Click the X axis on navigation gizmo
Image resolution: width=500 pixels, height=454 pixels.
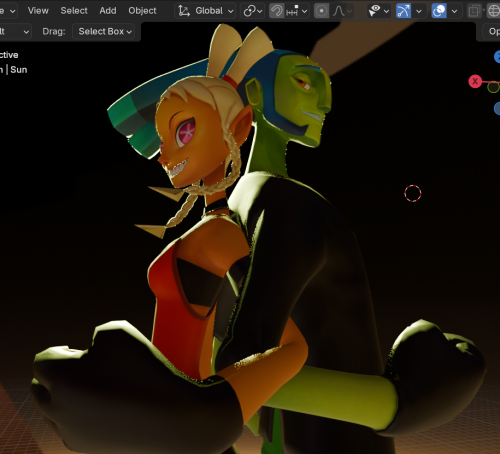(x=475, y=81)
